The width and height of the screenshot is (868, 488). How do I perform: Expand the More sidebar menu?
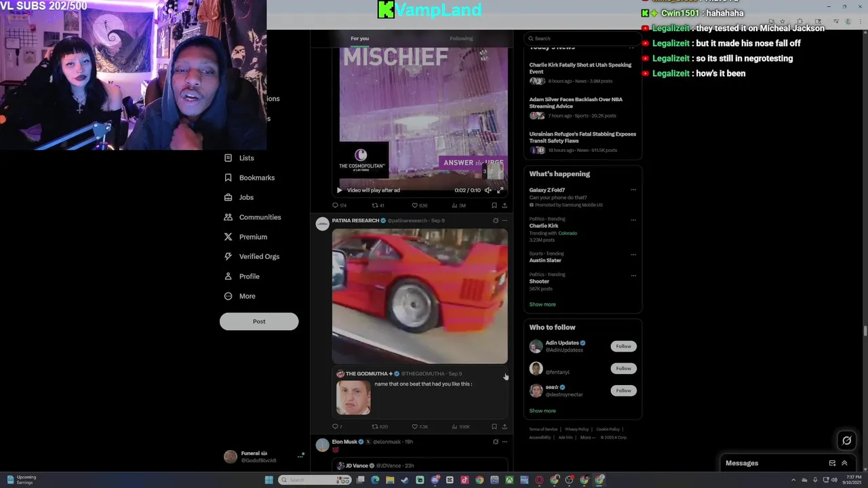[x=239, y=296]
